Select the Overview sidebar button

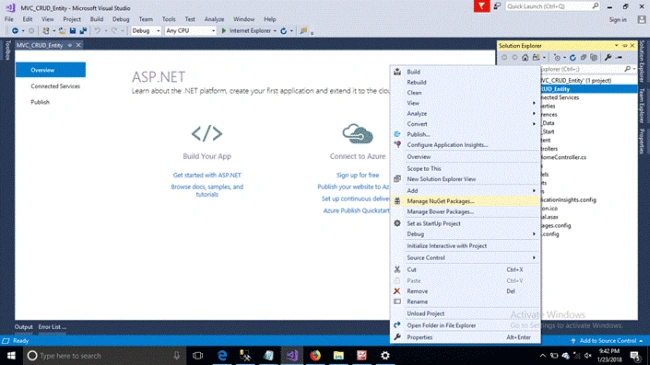click(51, 70)
